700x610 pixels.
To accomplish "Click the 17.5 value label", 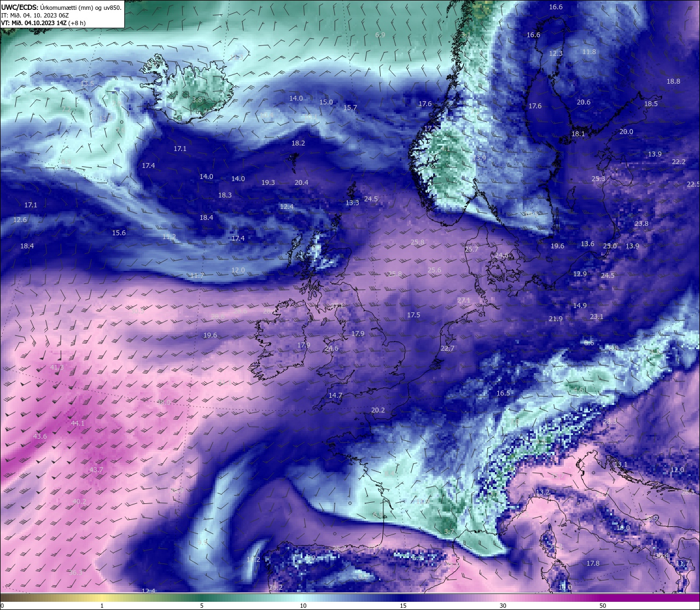I will 413,315.
